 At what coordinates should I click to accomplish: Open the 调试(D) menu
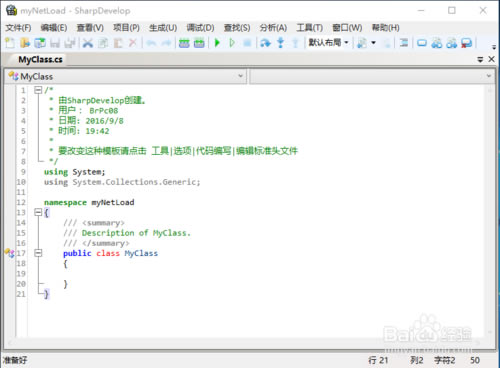click(x=200, y=27)
